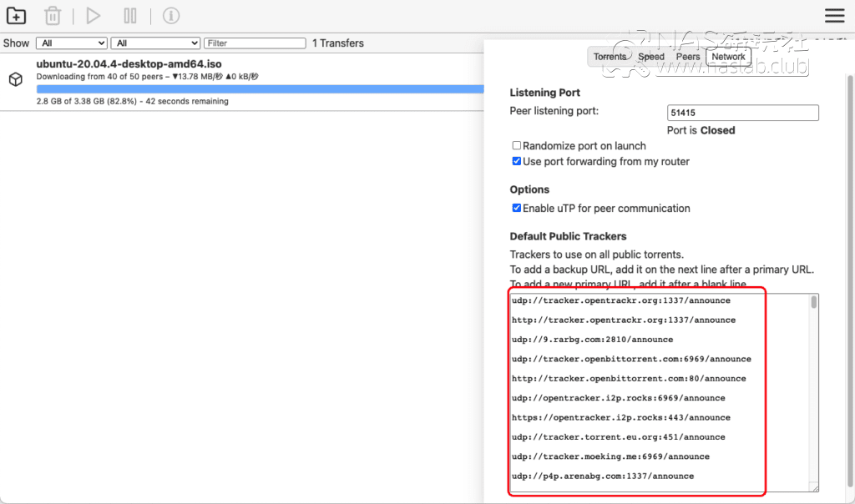855x504 pixels.
Task: Open the hamburger menu icon
Action: click(834, 16)
